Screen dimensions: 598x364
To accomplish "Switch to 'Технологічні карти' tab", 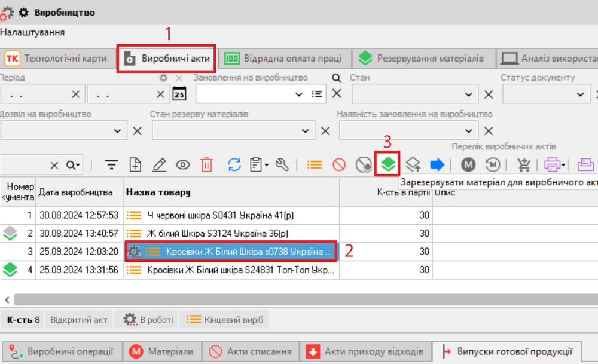I will 56,59.
